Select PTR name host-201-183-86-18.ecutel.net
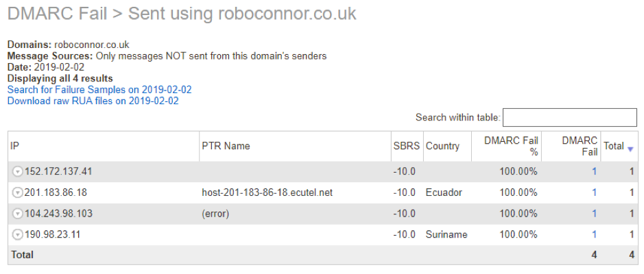The height and width of the screenshot is (274, 644). (x=267, y=192)
